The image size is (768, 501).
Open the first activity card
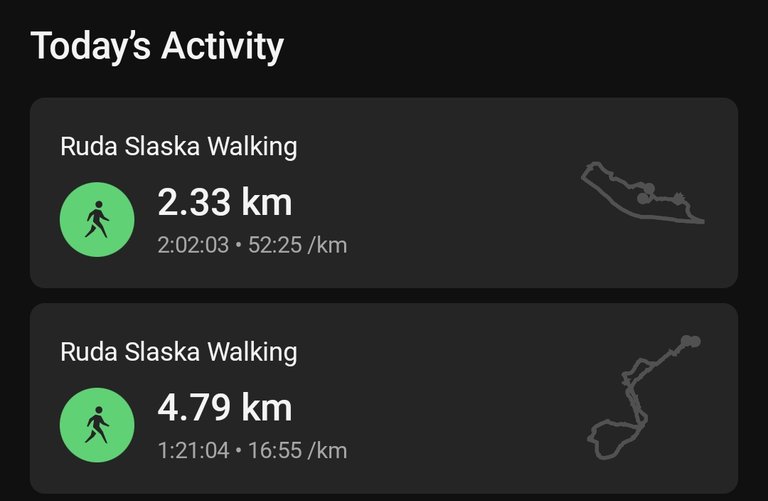pos(384,192)
